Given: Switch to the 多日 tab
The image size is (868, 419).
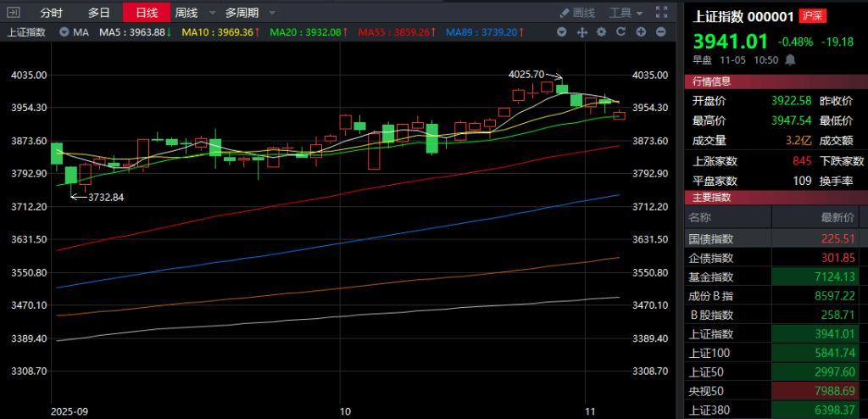Looking at the screenshot, I should (x=99, y=13).
